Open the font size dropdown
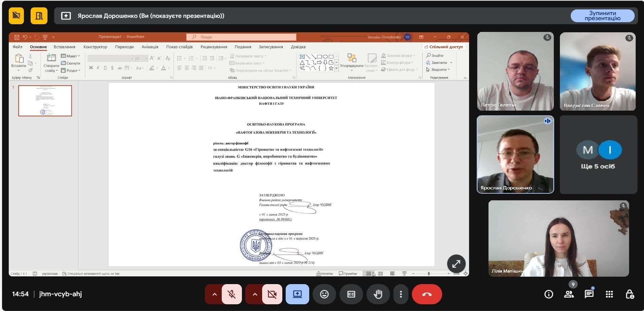 coord(146,58)
